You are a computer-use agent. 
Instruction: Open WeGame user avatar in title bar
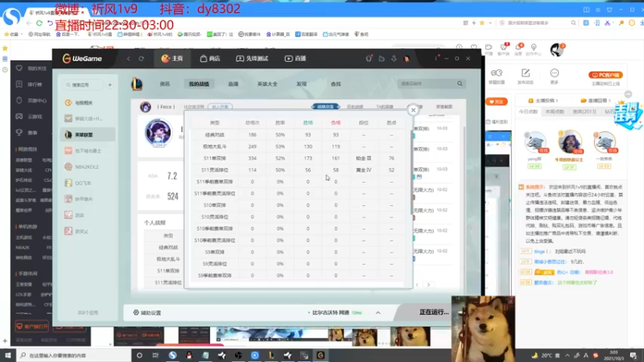(407, 59)
